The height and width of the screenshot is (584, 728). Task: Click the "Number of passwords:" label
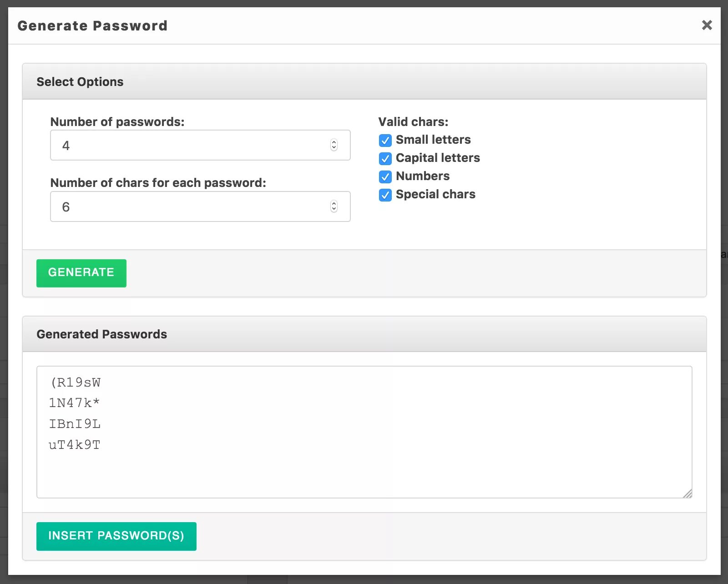coord(117,122)
